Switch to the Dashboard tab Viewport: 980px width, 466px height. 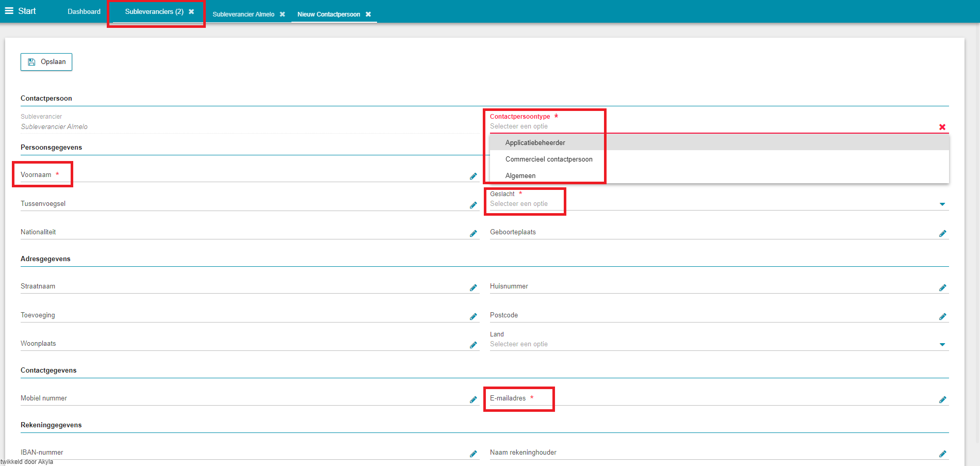(x=84, y=11)
